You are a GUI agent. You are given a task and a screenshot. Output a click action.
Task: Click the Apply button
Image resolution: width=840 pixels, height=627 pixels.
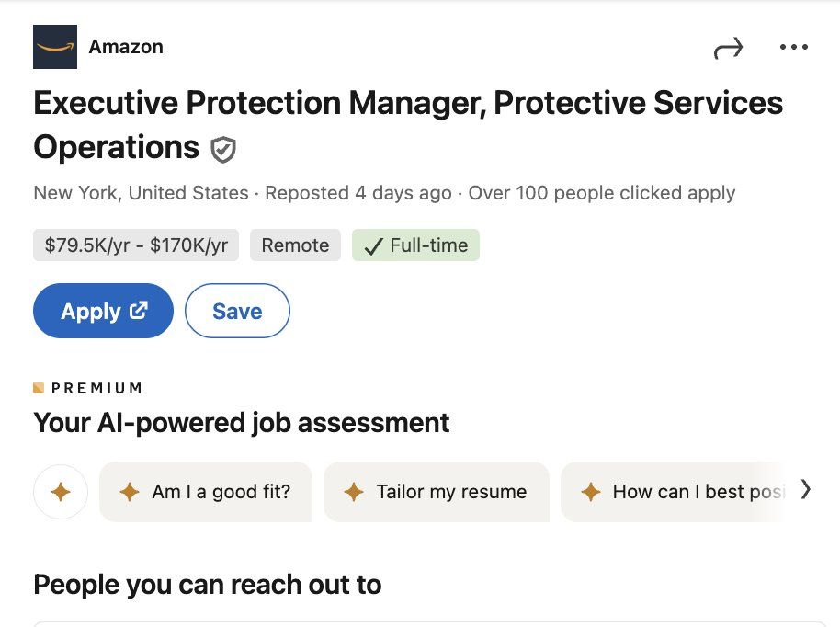[103, 312]
